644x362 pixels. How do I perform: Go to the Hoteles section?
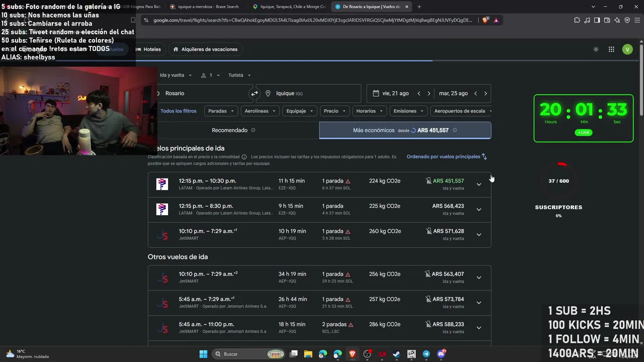coord(148,49)
